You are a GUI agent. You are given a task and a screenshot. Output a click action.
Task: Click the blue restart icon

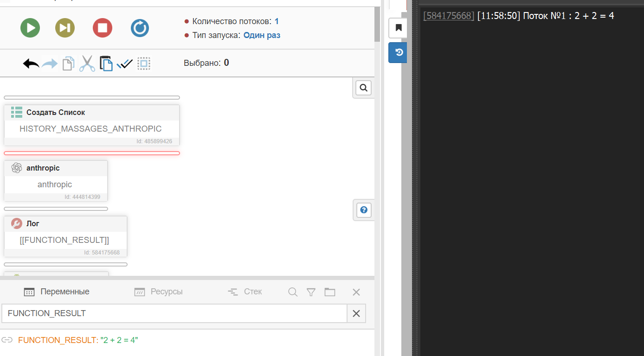click(140, 28)
